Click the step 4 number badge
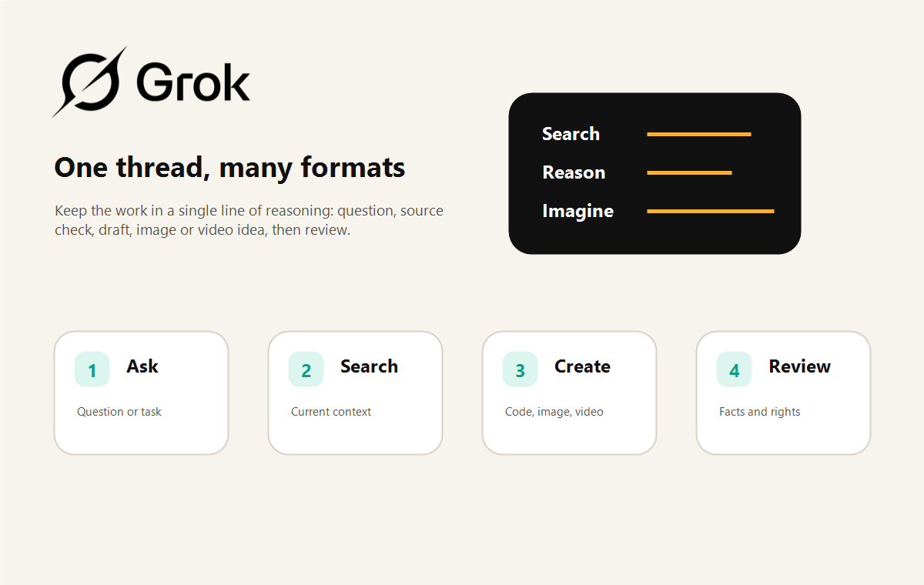 click(x=735, y=369)
